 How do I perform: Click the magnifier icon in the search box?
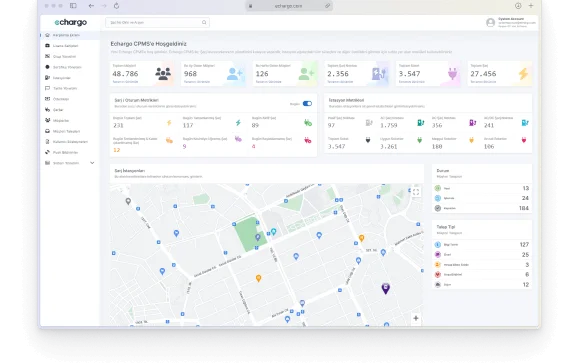click(x=204, y=23)
